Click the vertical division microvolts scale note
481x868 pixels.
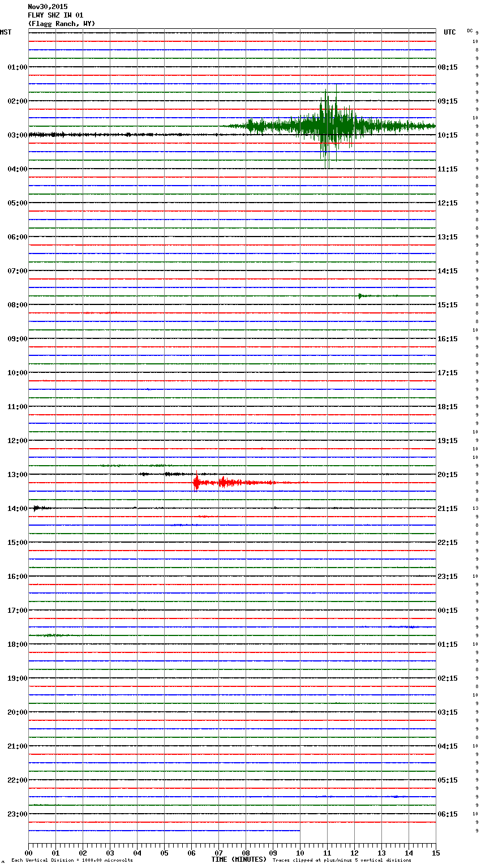(72, 860)
